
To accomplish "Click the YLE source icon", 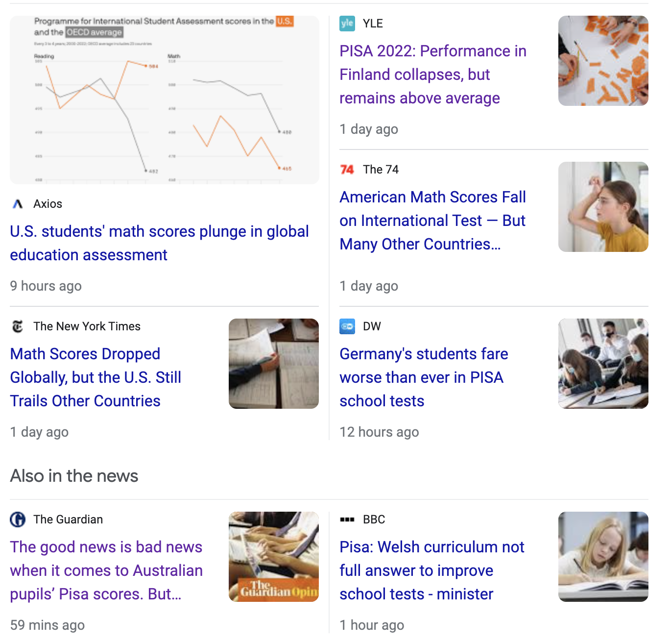I will (x=347, y=24).
